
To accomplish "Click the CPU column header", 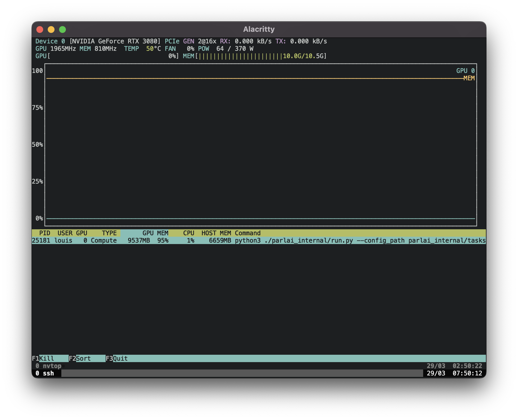I will click(x=188, y=233).
